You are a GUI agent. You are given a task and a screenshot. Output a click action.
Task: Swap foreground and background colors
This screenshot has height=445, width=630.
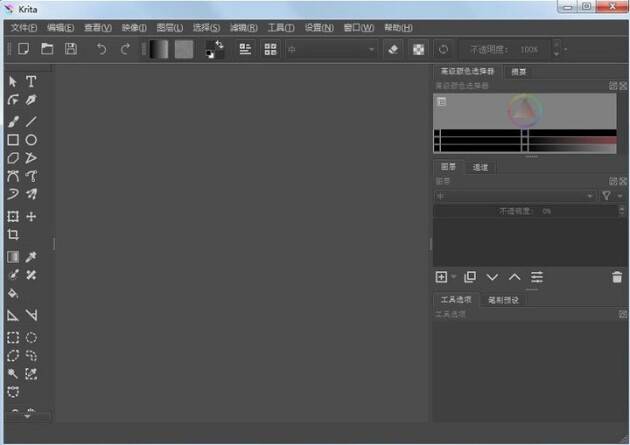pos(219,44)
